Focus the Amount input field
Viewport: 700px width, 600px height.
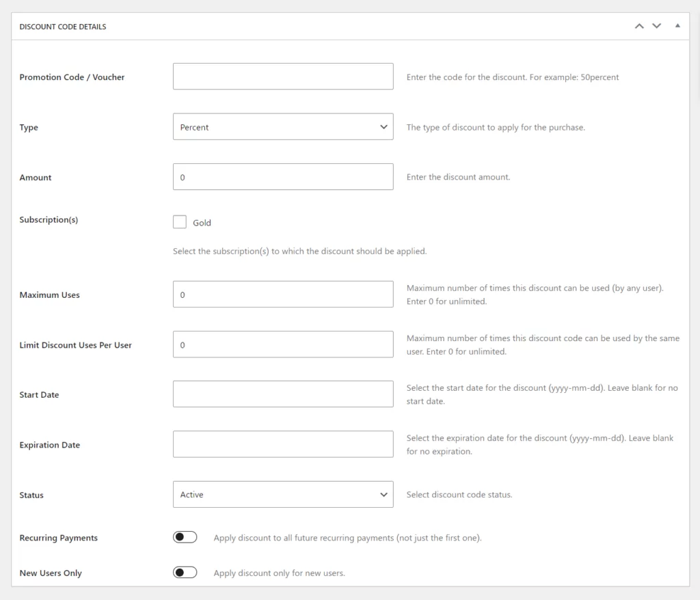pos(283,177)
